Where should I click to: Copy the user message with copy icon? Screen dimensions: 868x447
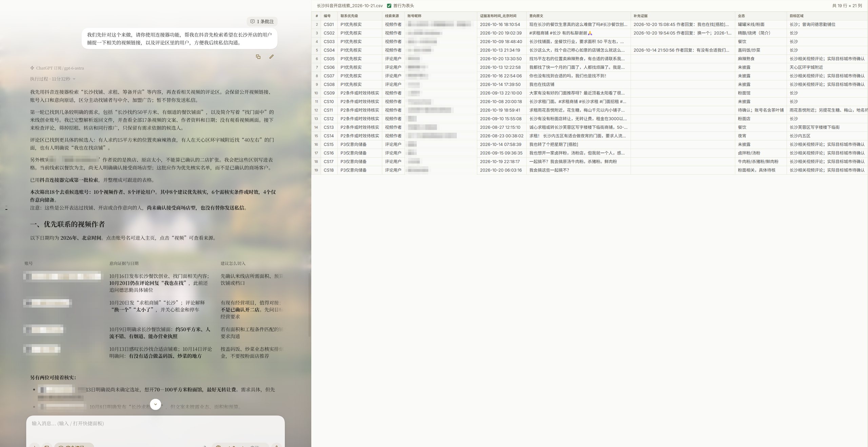[258, 57]
